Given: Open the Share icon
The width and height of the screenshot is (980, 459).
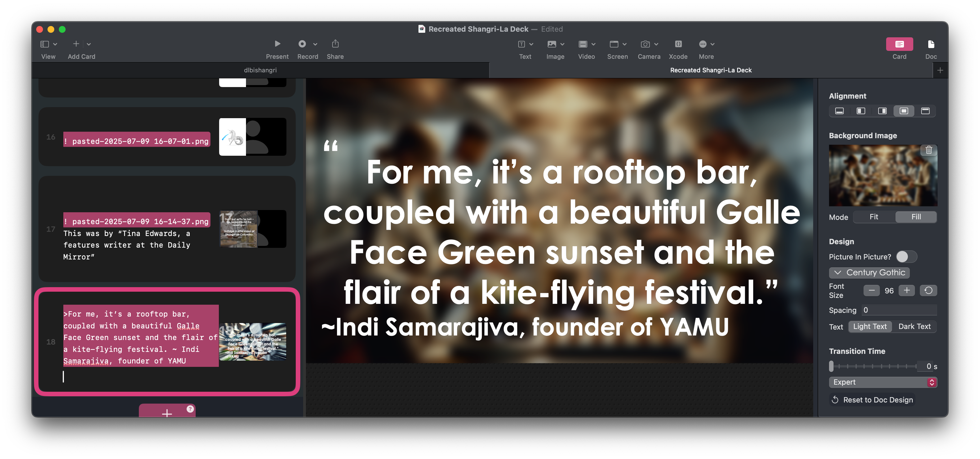Looking at the screenshot, I should click(335, 44).
